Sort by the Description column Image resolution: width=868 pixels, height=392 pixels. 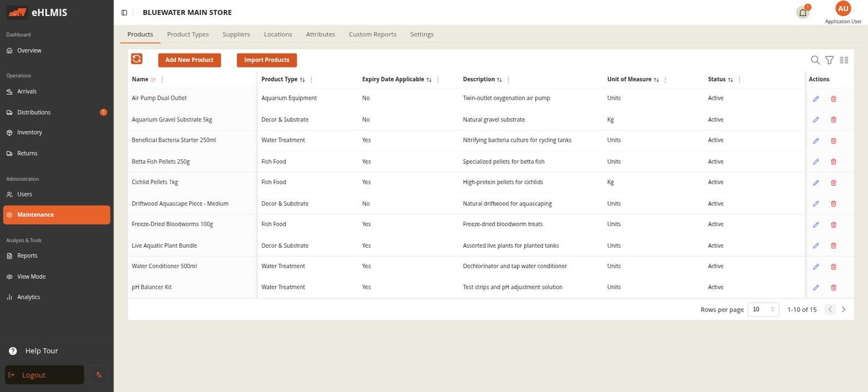(500, 80)
